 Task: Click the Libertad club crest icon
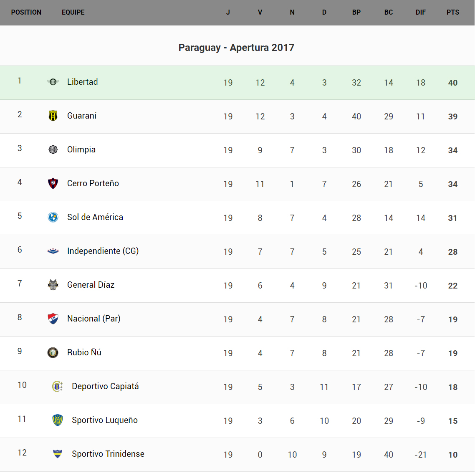coord(53,82)
